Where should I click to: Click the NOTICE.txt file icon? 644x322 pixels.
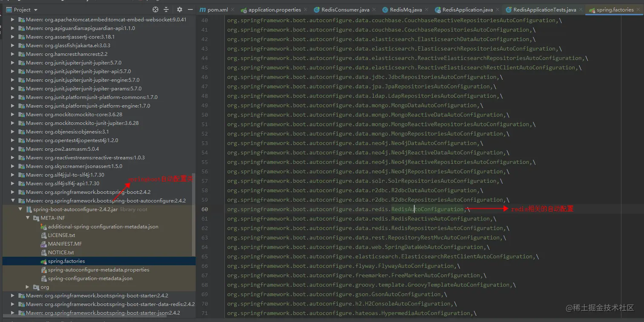(x=43, y=252)
